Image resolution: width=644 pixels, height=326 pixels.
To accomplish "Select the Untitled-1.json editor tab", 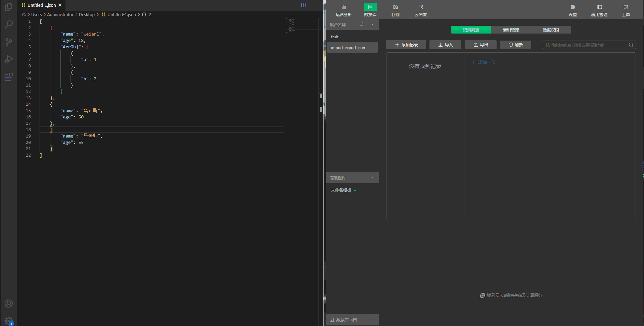I will (x=42, y=5).
